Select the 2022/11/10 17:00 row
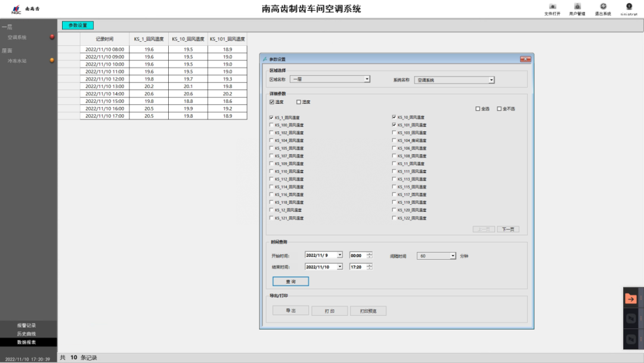Image resolution: width=644 pixels, height=363 pixels. coord(153,116)
